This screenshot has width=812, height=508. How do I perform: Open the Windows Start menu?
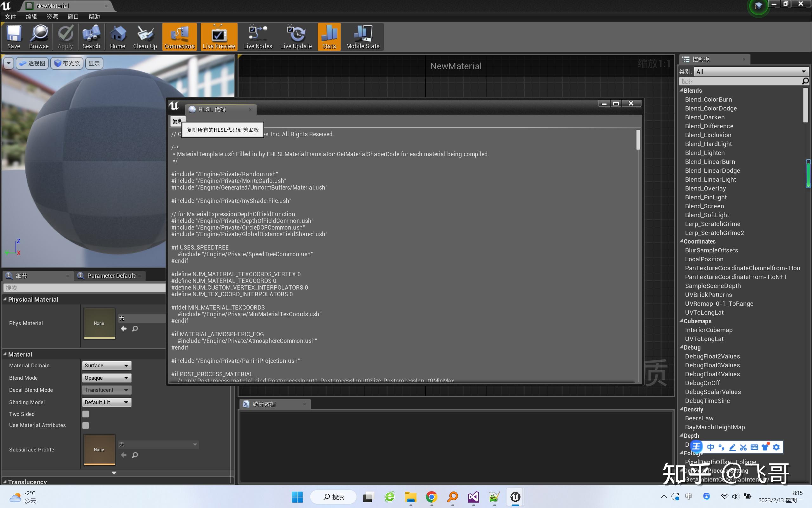click(x=297, y=497)
